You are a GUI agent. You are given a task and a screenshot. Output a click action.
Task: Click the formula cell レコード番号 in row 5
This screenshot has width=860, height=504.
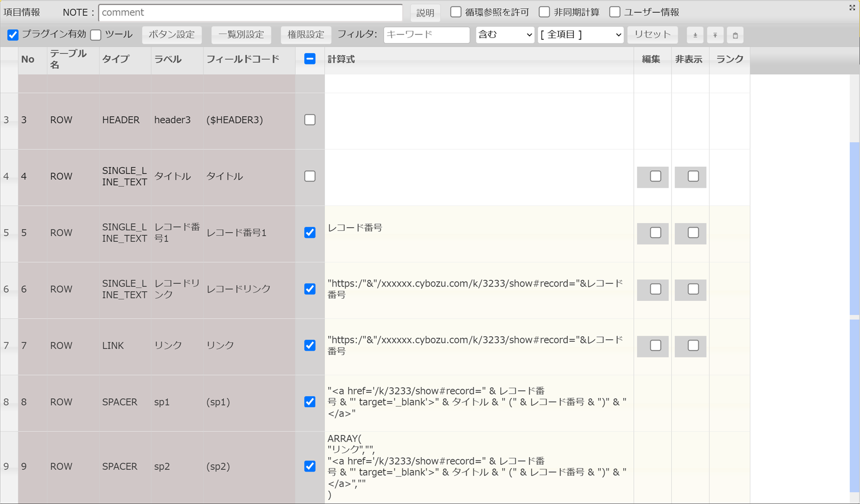(x=479, y=234)
